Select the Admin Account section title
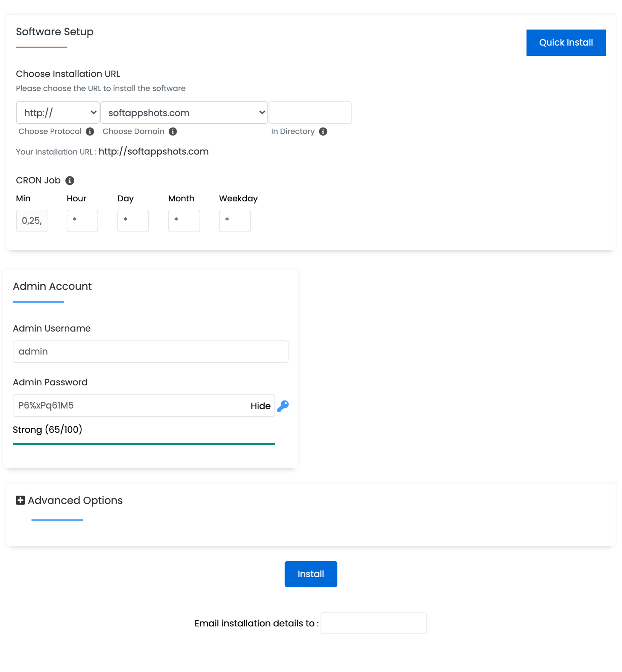The width and height of the screenshot is (622, 672). [52, 286]
